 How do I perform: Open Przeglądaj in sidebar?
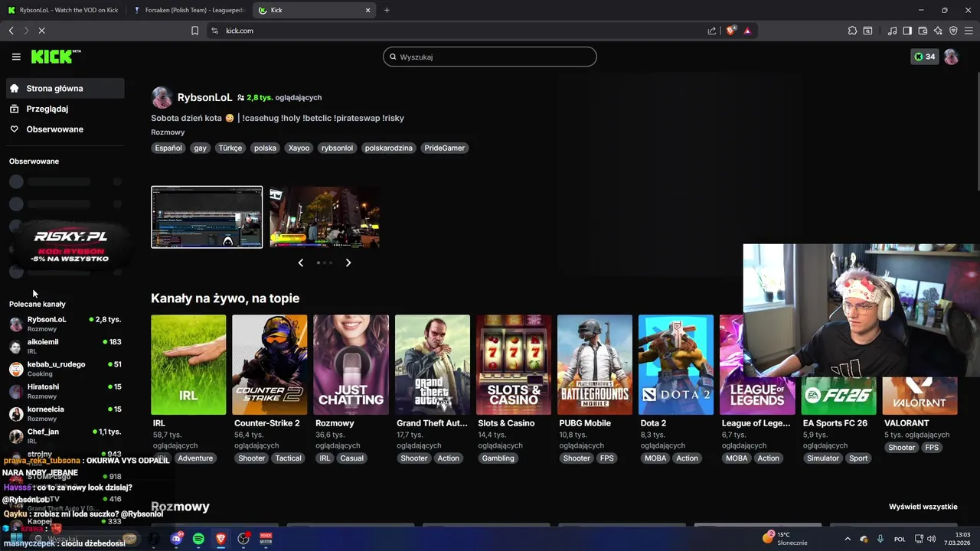65,109
